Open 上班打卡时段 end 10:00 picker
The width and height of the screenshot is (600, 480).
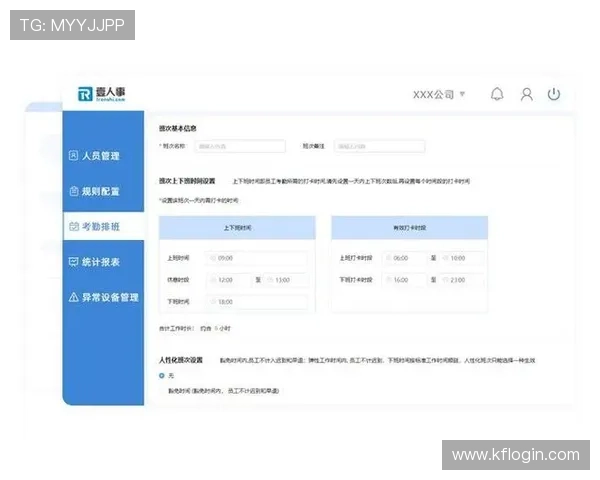[461, 258]
